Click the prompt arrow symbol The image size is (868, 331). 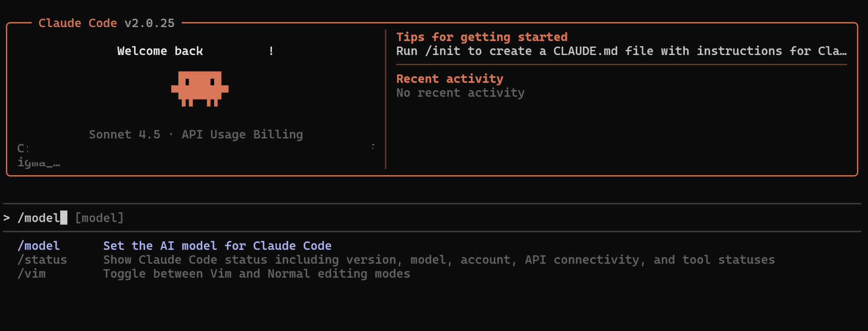pos(7,218)
